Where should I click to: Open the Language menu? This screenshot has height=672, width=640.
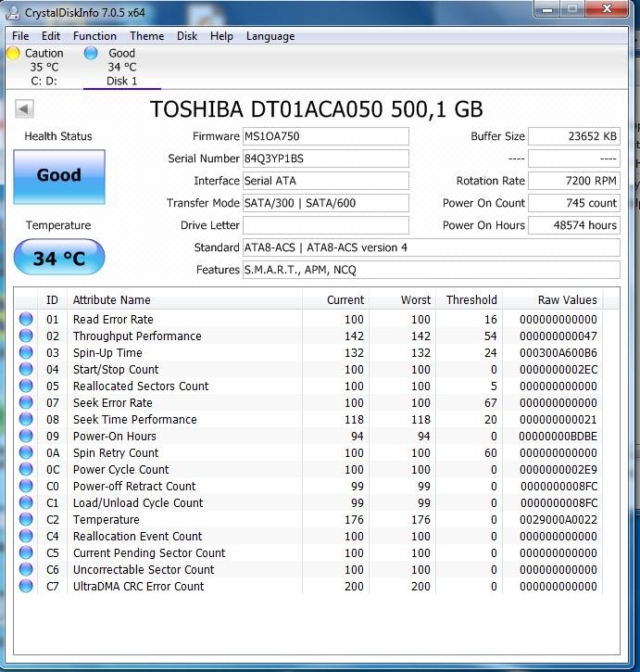click(270, 36)
